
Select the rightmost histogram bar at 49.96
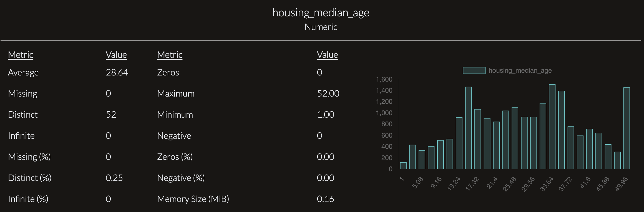(x=627, y=128)
